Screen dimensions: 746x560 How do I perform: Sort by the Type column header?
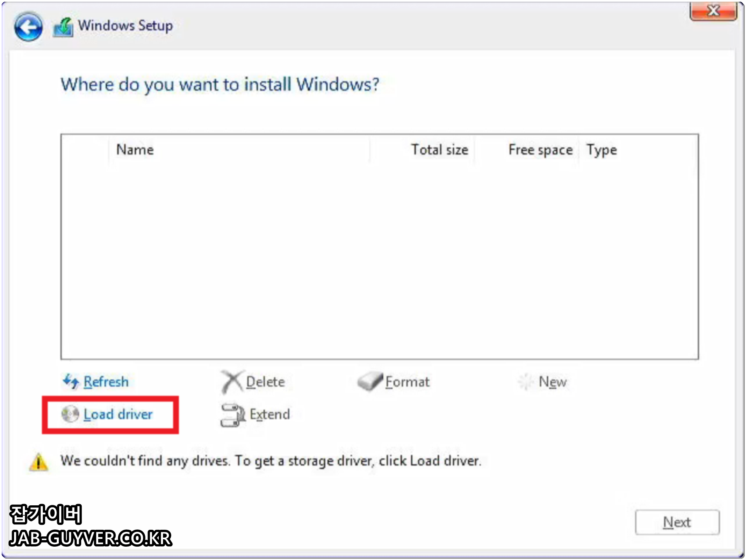coord(602,150)
